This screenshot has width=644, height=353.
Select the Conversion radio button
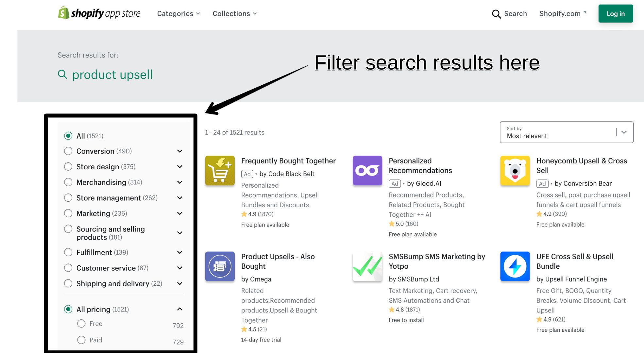[x=68, y=151]
